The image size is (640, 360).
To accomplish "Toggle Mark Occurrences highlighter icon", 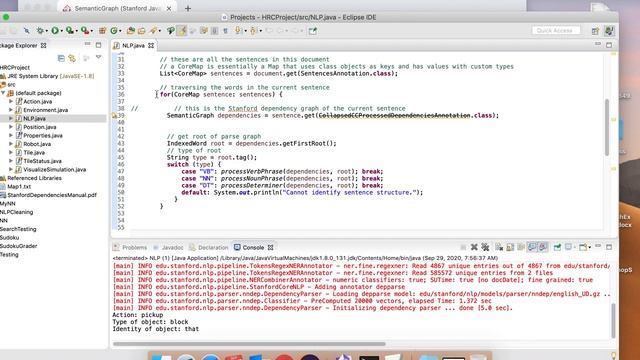I will (x=182, y=31).
